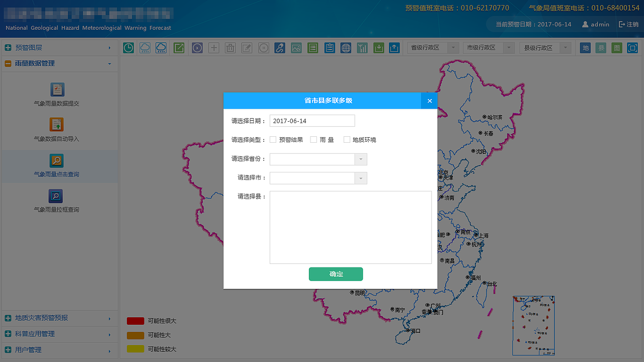Viewport: 644px width, 362px height.
Task: Close the 省市县多联多级 dialog
Action: tap(429, 101)
